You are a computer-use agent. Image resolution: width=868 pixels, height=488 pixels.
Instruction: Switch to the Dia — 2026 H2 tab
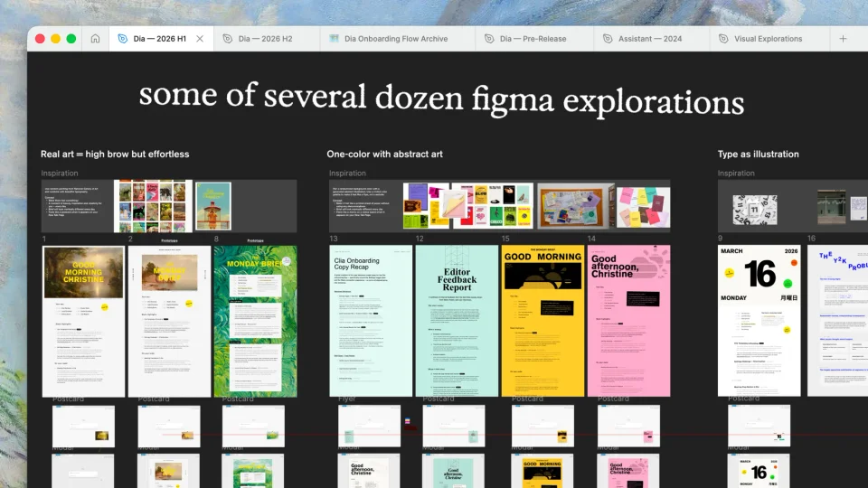[266, 39]
